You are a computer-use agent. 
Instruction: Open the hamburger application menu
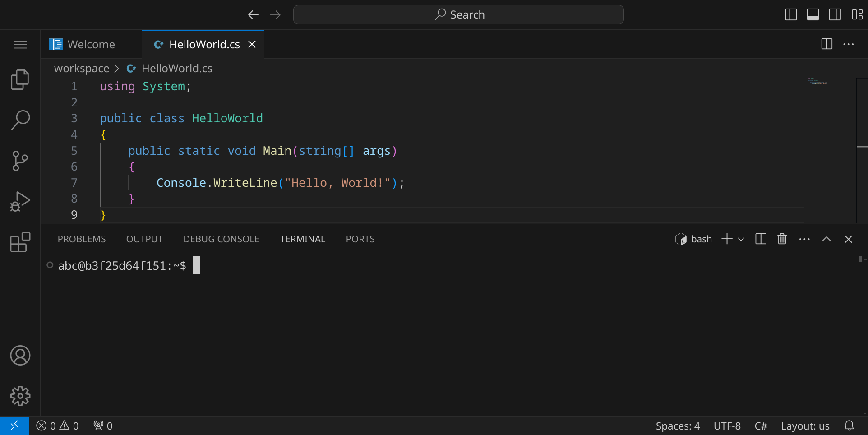[x=20, y=45]
